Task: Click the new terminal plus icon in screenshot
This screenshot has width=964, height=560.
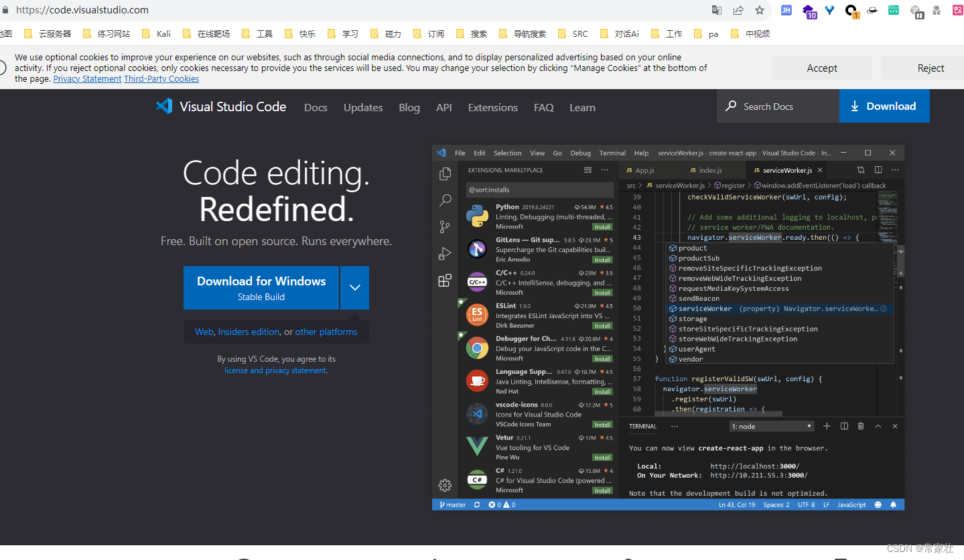Action: (827, 426)
